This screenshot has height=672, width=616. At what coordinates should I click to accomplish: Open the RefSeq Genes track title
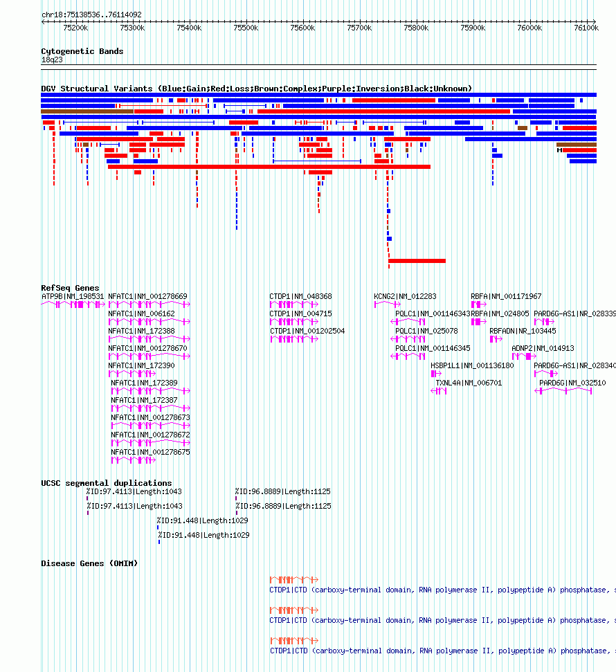pos(70,288)
